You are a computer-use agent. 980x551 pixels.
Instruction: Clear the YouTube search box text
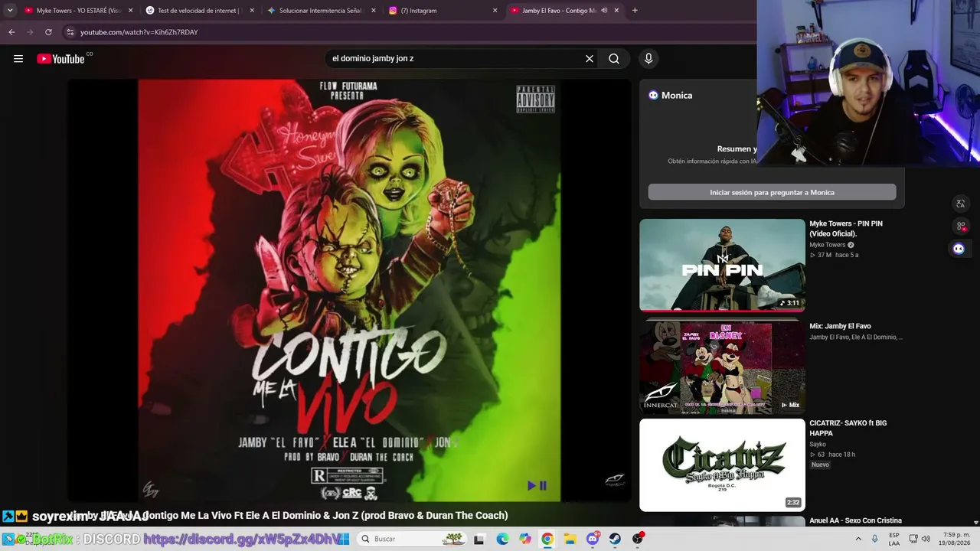[x=590, y=59]
